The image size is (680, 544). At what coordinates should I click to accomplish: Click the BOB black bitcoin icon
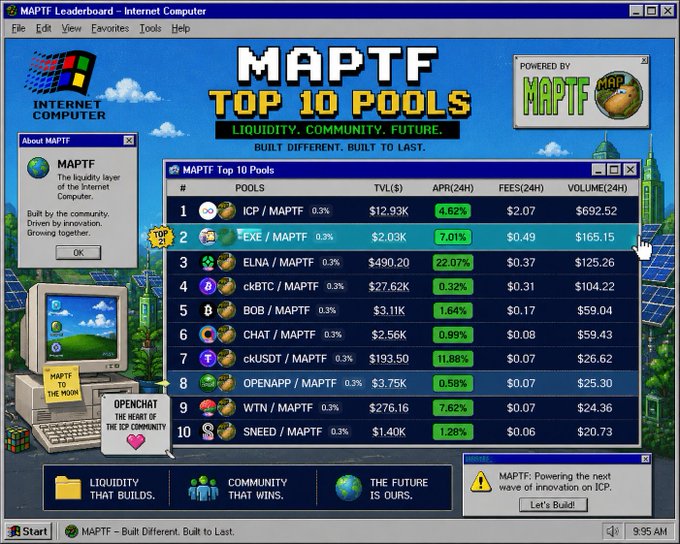coord(207,310)
